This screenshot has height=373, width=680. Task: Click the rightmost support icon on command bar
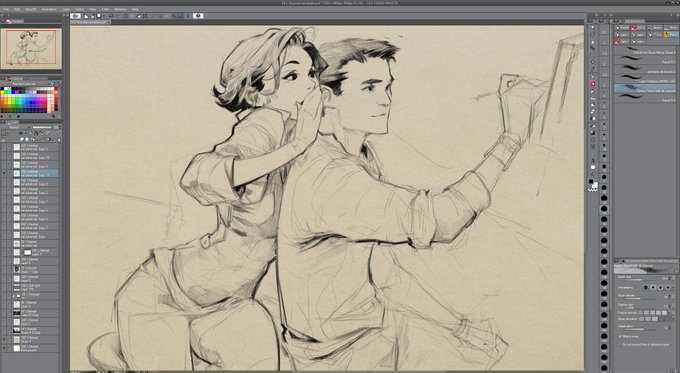pos(198,16)
